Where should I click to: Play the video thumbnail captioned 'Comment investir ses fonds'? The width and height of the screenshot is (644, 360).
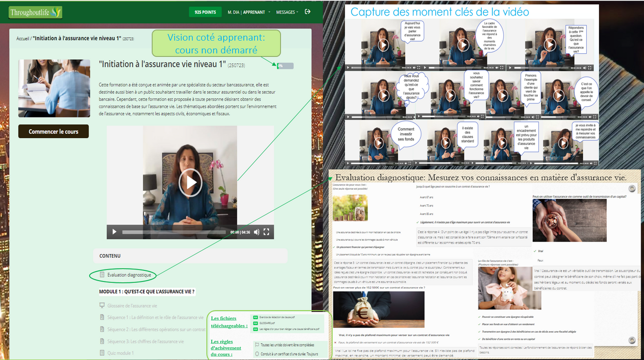click(x=379, y=143)
